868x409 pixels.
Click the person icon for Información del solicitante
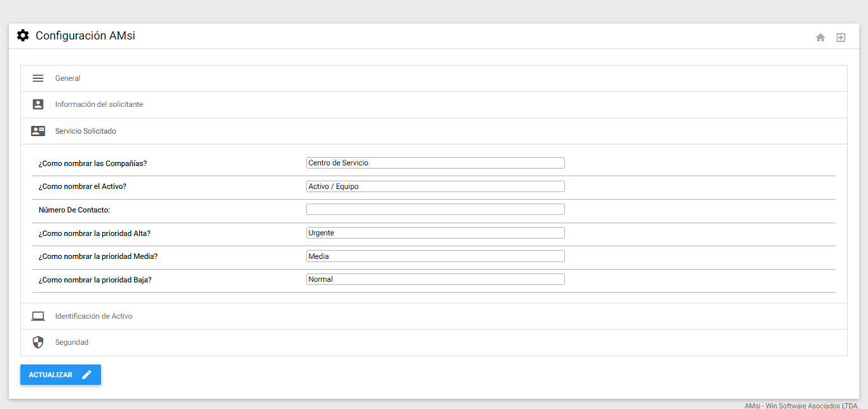[38, 104]
